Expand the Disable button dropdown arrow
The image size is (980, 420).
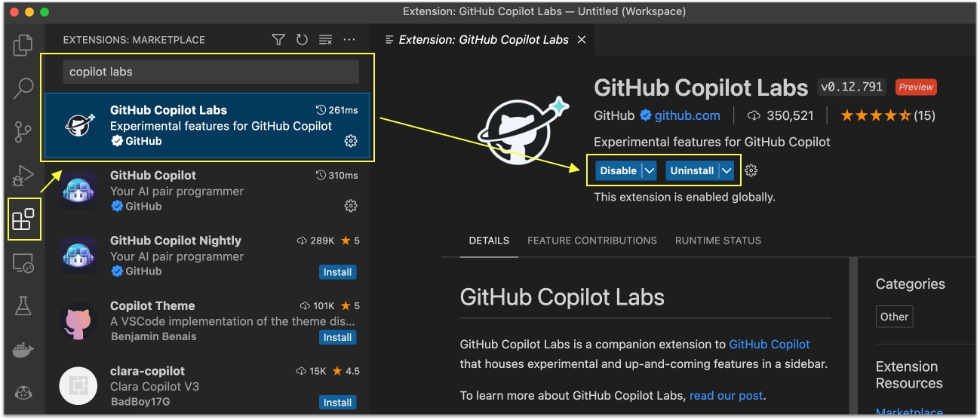point(650,170)
